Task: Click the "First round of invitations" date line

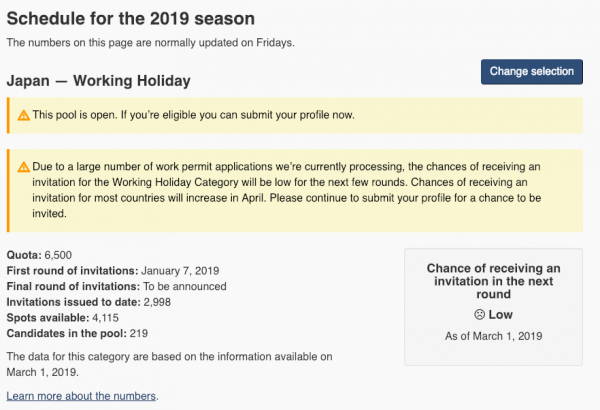Action: tap(112, 271)
